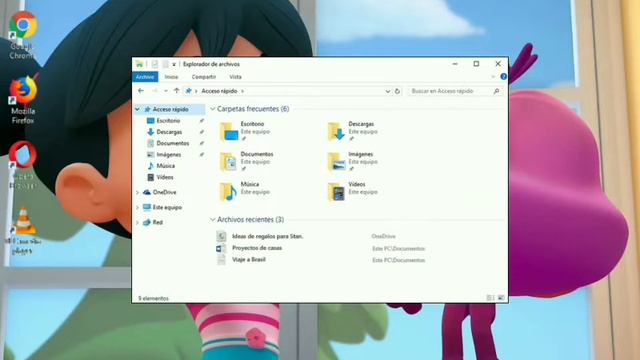
Task: Select Red in the navigation pane
Action: (158, 222)
